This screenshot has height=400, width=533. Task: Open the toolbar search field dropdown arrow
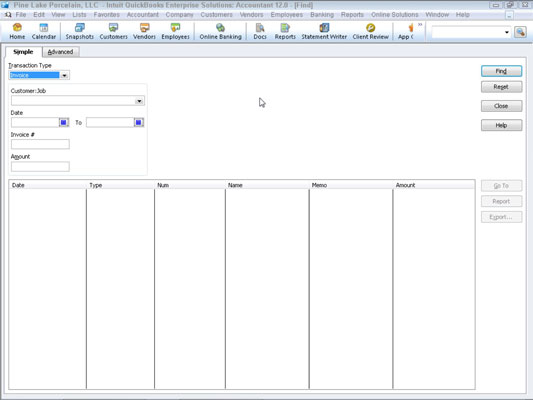point(506,32)
